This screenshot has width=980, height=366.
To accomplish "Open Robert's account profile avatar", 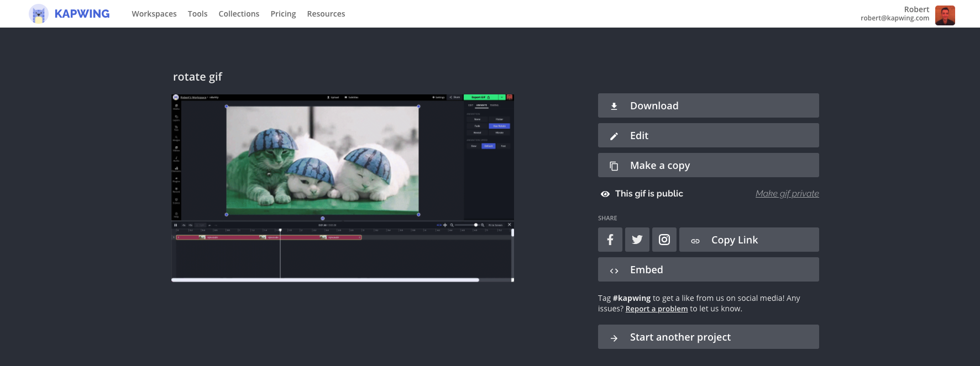I will coord(945,15).
